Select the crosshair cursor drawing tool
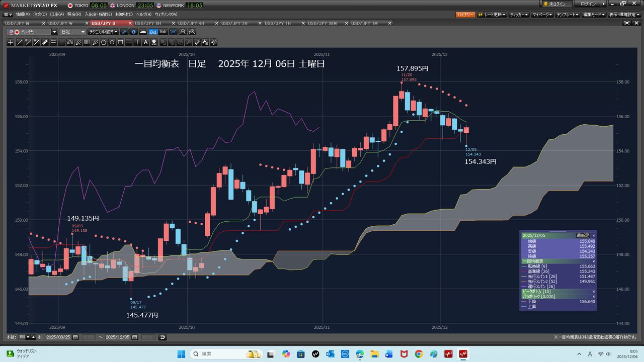Viewport: 644px width, 362px height. [x=11, y=42]
